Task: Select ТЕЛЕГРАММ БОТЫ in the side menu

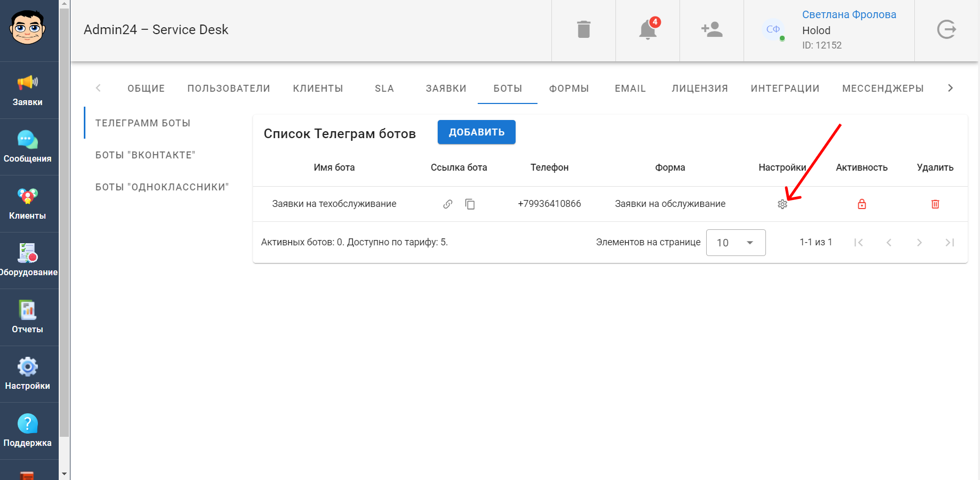Action: (143, 123)
